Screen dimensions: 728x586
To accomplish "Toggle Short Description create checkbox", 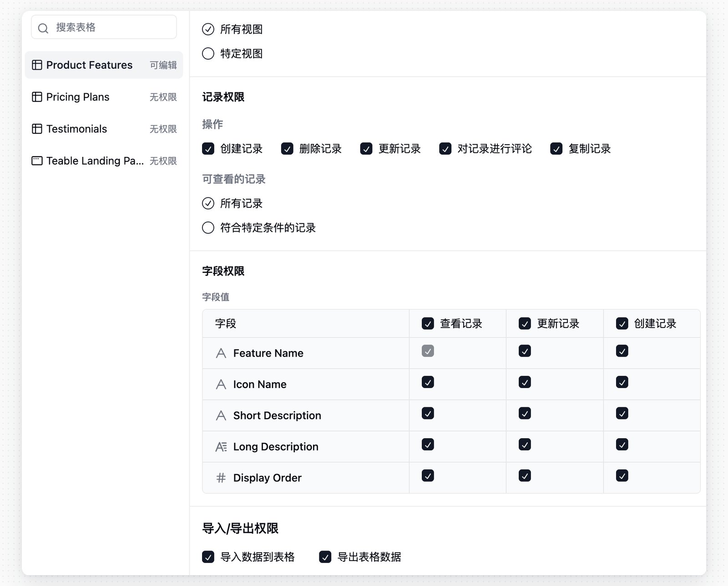I will (x=622, y=413).
